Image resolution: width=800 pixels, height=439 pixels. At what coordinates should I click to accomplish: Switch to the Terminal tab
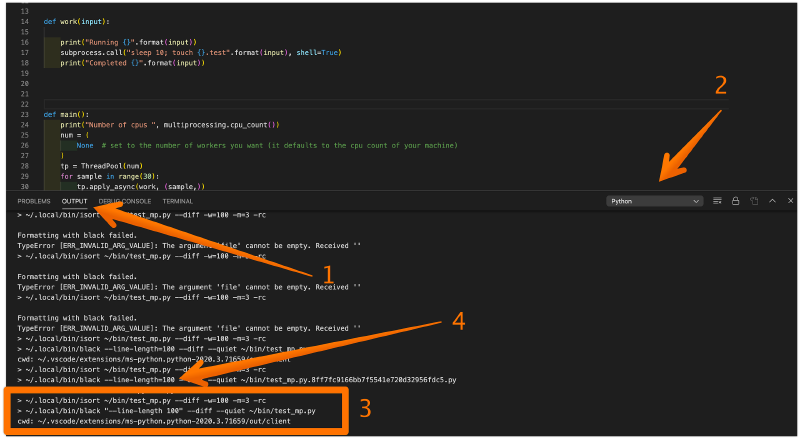[x=178, y=201]
